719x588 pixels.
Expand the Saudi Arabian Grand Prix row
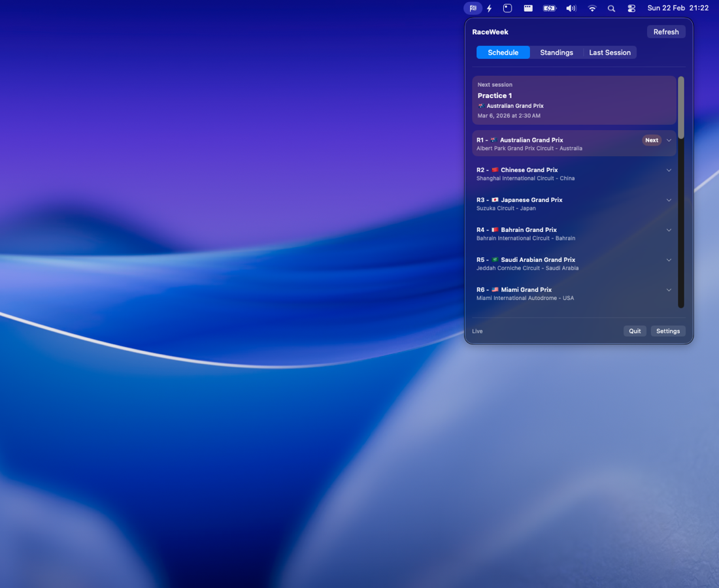[669, 259]
